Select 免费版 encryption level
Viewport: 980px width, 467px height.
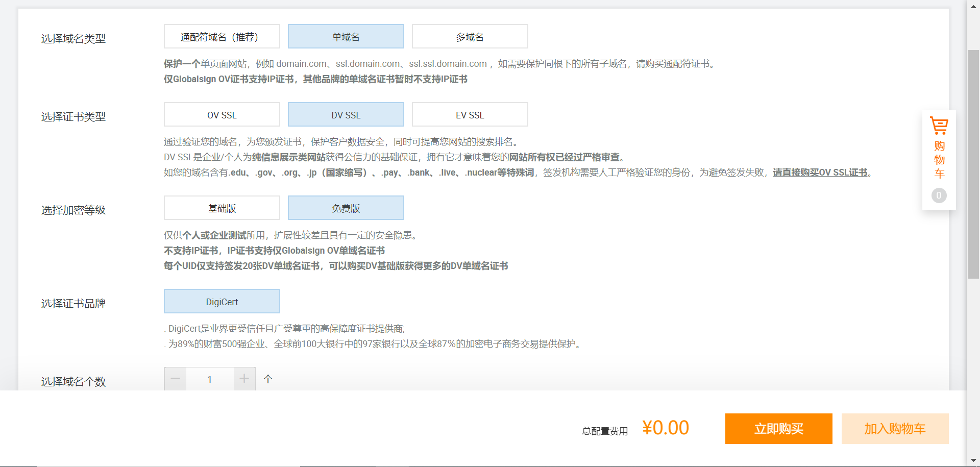(x=346, y=208)
